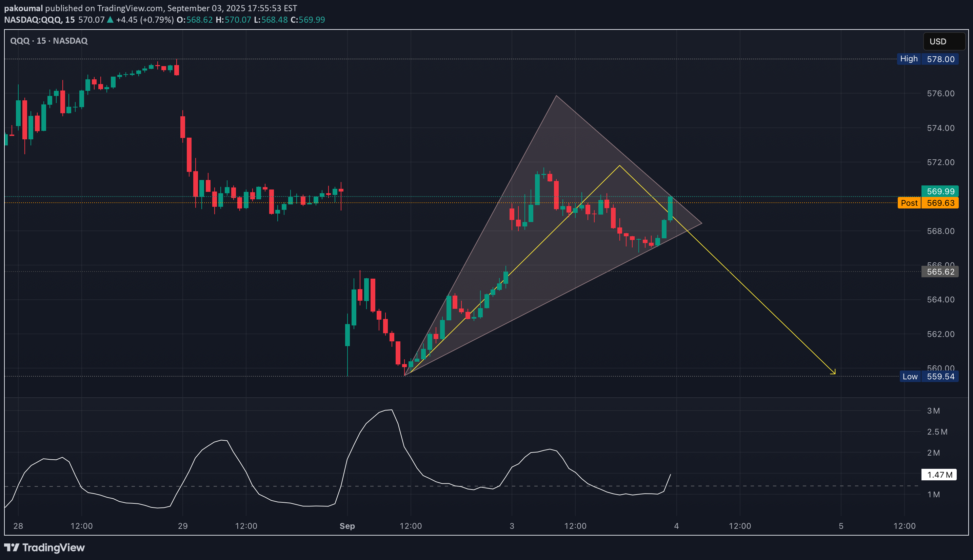
Task: Click the 565.62 gray price label
Action: click(x=939, y=272)
